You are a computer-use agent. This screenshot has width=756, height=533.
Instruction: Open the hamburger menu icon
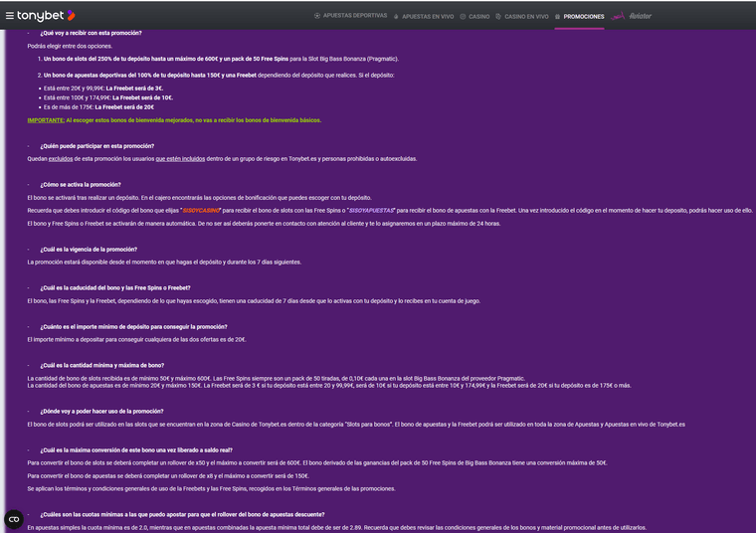point(9,16)
